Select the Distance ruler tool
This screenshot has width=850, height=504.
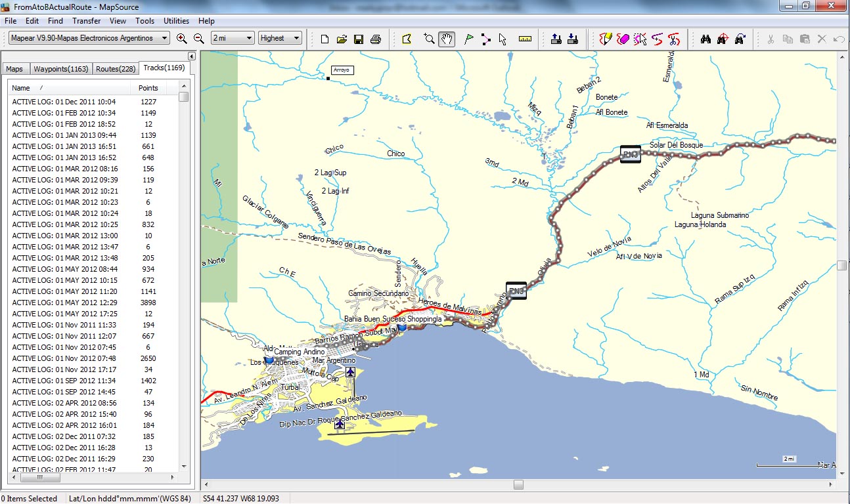click(x=525, y=39)
